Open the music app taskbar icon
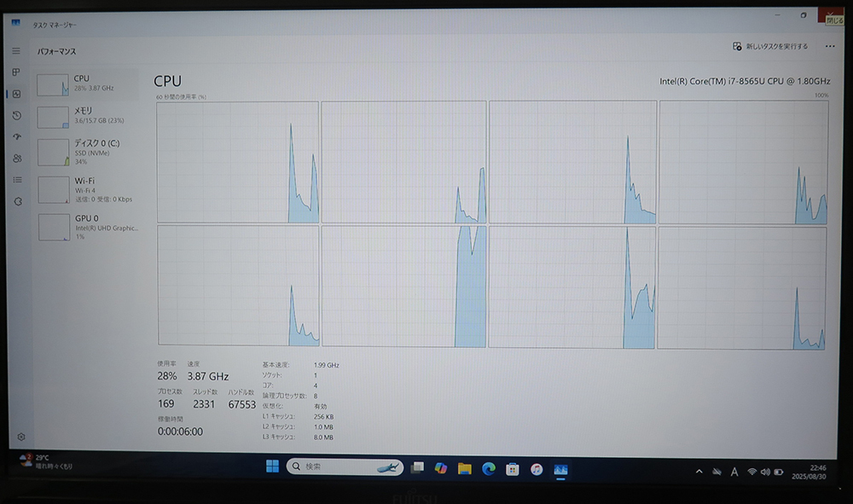The height and width of the screenshot is (504, 853). [x=537, y=469]
